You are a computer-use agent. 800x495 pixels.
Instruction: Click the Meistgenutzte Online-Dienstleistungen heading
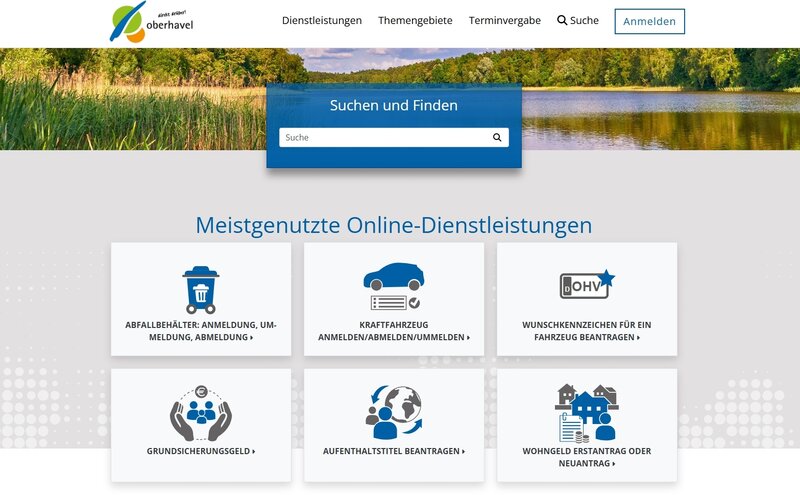394,225
